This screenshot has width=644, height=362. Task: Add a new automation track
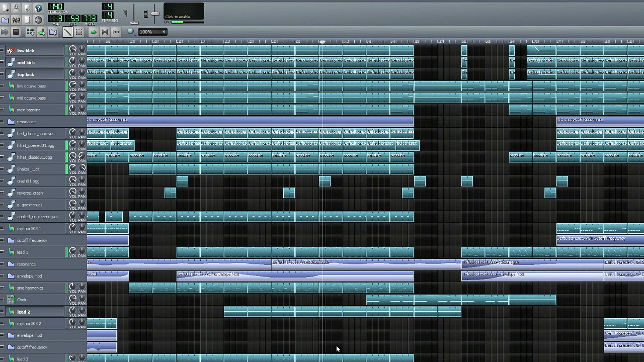53,32
